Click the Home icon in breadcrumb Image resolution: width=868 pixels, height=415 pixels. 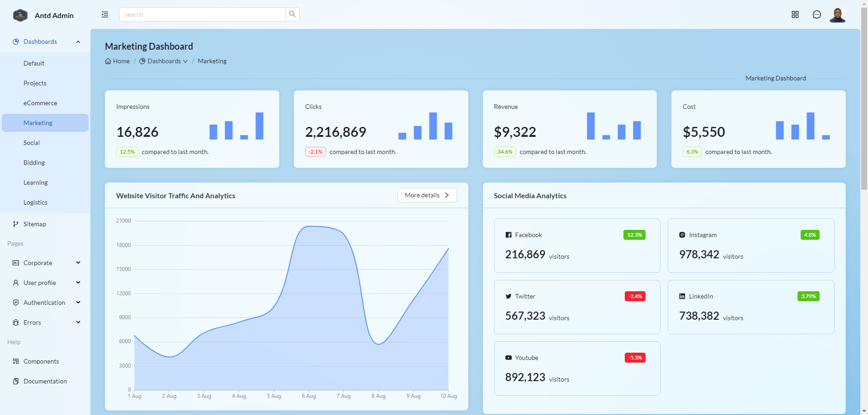108,61
